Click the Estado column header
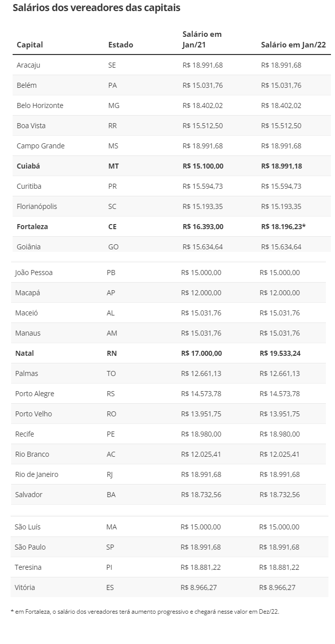Screen dimensions: 335x644 coord(121,44)
